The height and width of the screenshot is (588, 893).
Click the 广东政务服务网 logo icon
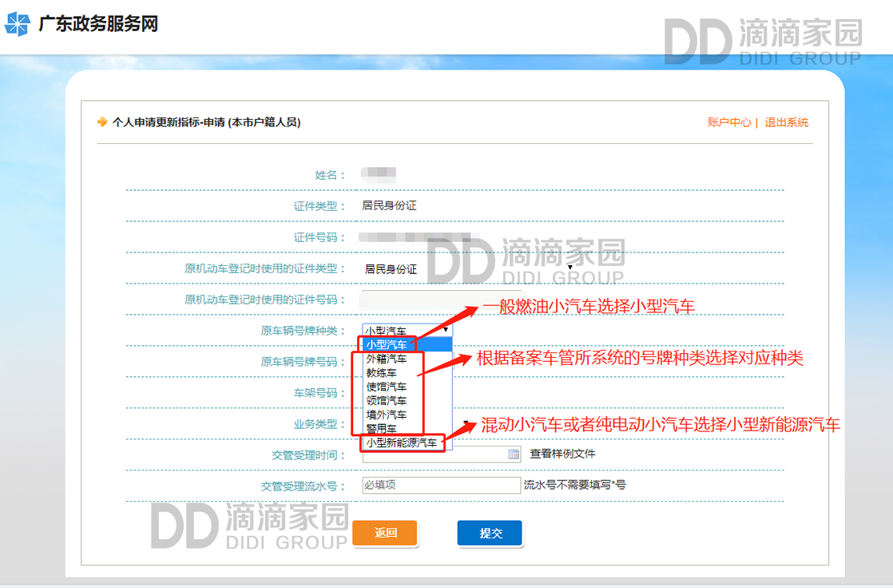[x=17, y=24]
